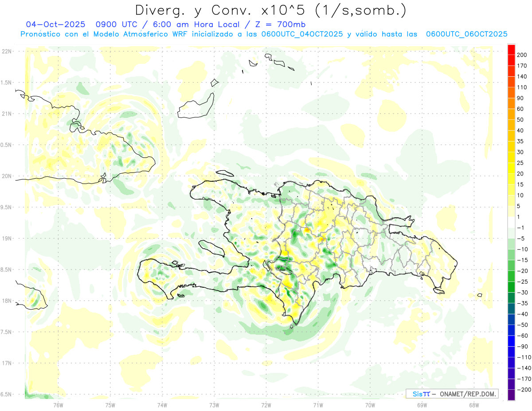Click the '-200' label on the color scale
The height and width of the screenshot is (411, 532).
pos(524,390)
